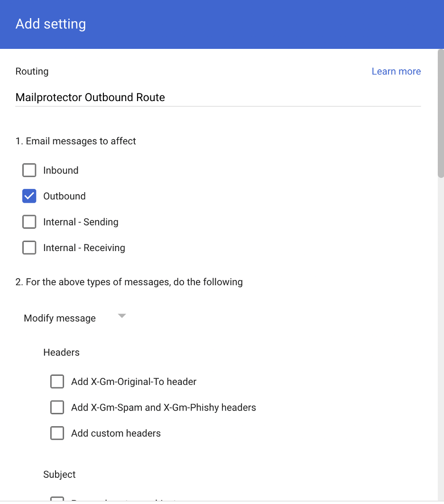Enable Add X-Gm-Original-To header checkbox
Image resolution: width=444 pixels, height=504 pixels.
click(57, 382)
